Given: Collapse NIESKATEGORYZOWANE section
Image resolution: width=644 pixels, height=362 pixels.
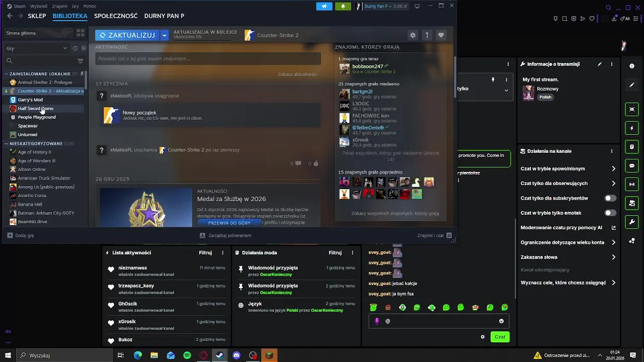Looking at the screenshot, I should (7, 144).
